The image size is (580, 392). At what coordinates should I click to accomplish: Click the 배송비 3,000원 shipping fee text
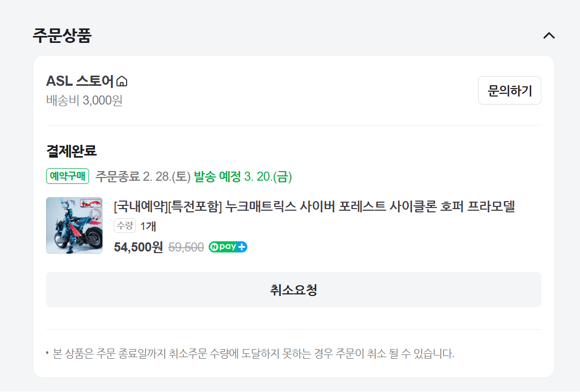coord(84,100)
